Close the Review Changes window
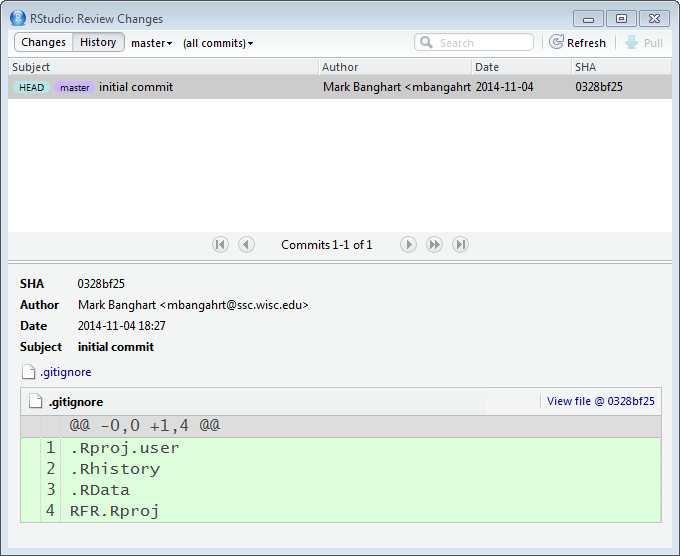Image resolution: width=680 pixels, height=556 pixels. (x=654, y=19)
